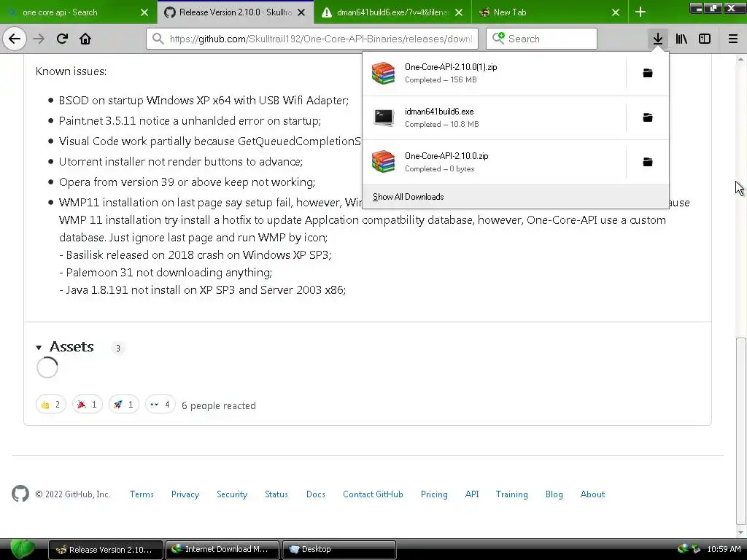Open the hamburger application menu

click(x=732, y=39)
